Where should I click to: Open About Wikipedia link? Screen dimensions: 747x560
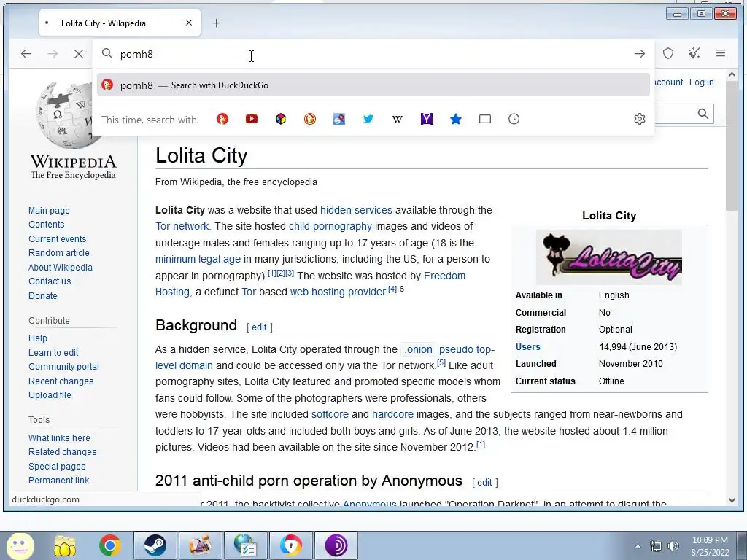(x=60, y=267)
